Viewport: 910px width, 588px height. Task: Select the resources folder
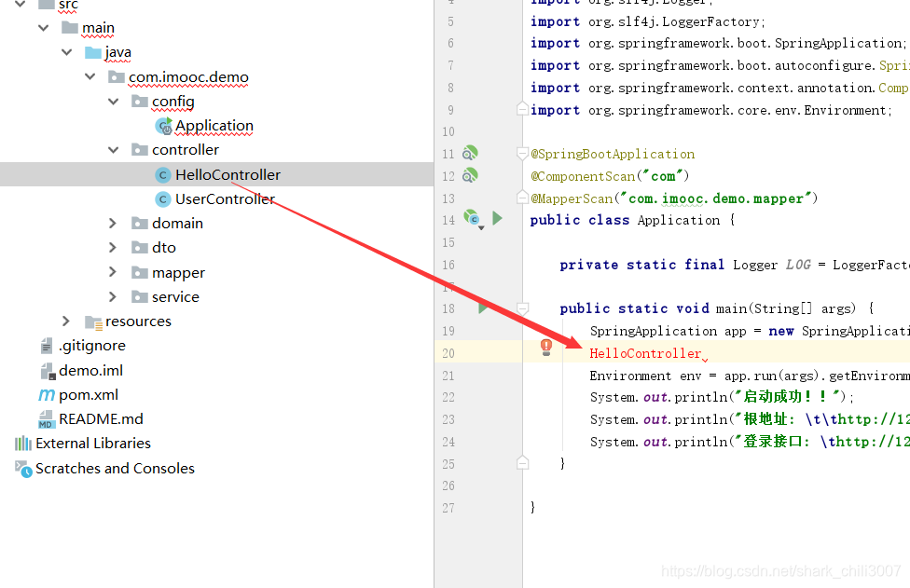[138, 321]
